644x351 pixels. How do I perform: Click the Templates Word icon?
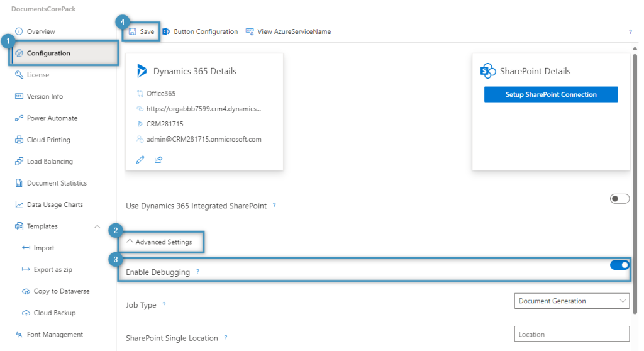[19, 226]
